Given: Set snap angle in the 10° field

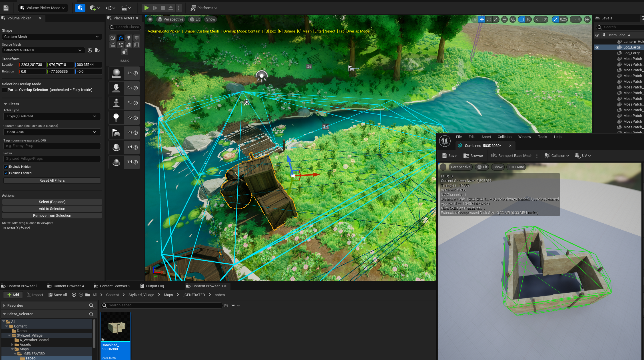Looking at the screenshot, I should point(544,19).
